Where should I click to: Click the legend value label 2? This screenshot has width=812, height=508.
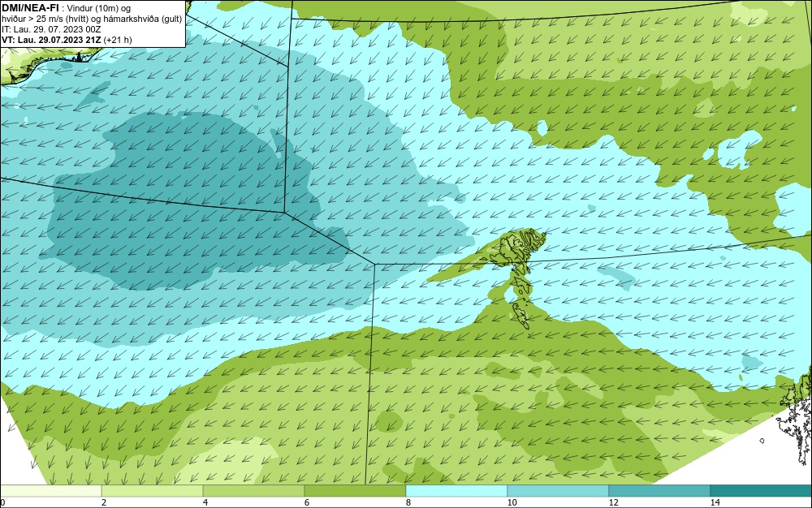click(104, 502)
